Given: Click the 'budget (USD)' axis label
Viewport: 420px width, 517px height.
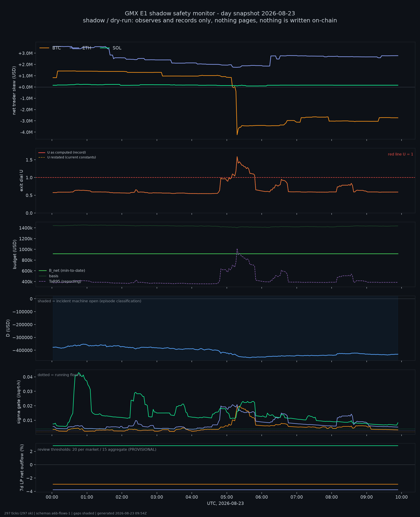Looking at the screenshot, I should click(x=15, y=254).
